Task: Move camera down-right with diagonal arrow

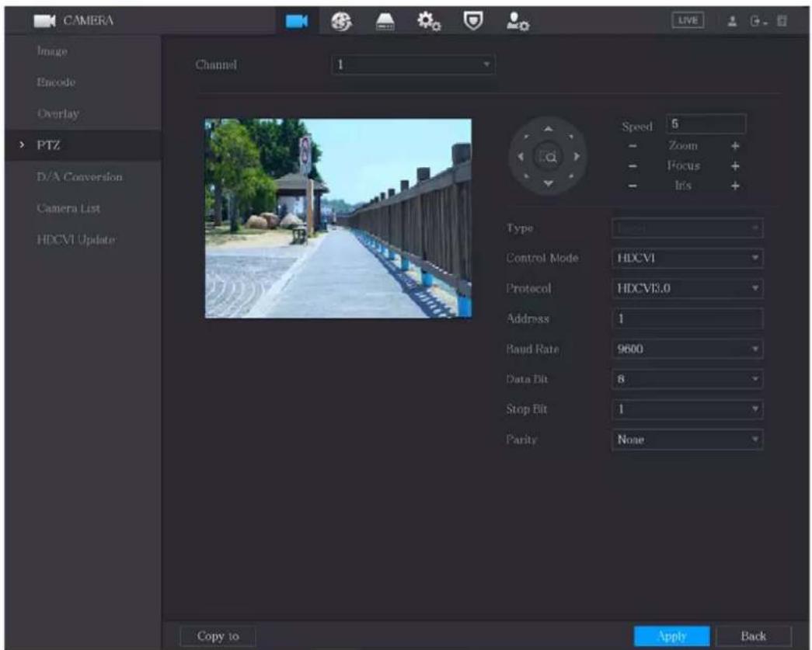Action: tap(570, 176)
